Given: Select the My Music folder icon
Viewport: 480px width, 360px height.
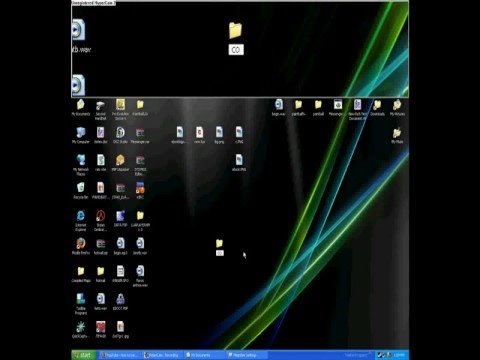Looking at the screenshot, I should [397, 135].
